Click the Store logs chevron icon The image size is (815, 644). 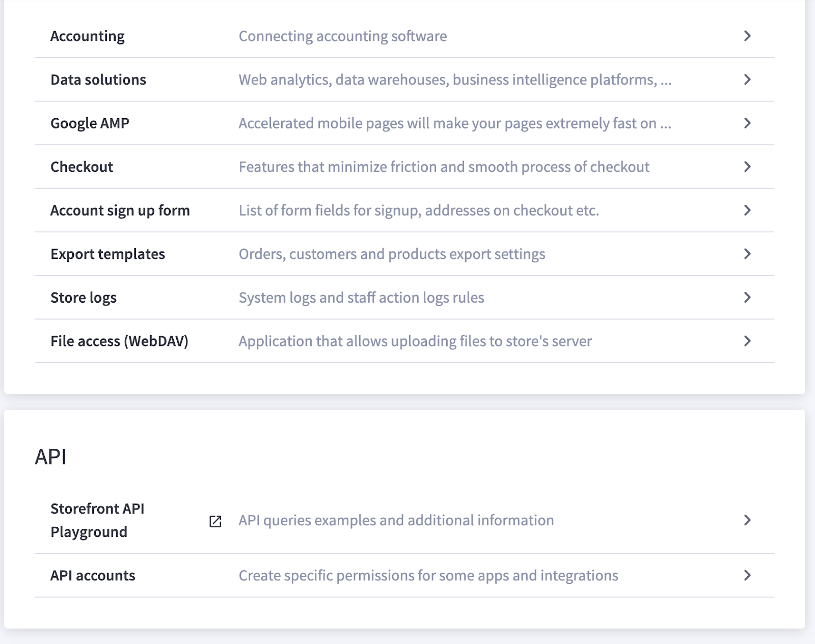[x=747, y=298]
